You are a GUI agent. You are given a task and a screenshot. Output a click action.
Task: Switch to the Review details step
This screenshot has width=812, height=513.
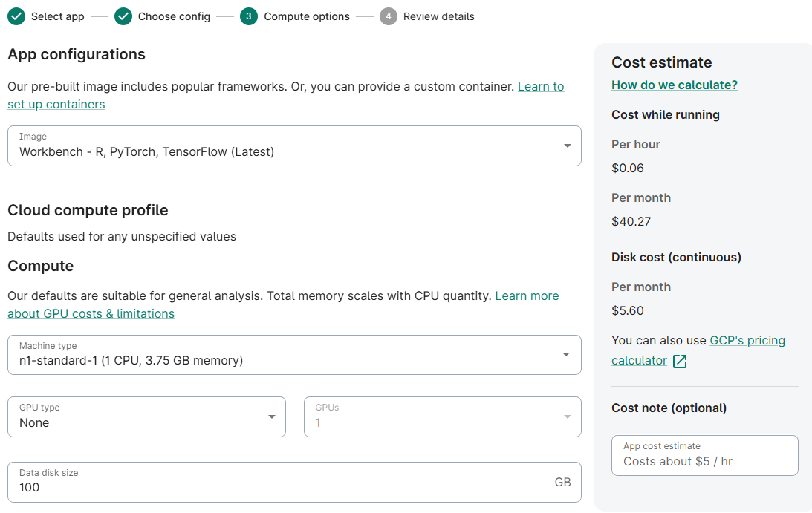(x=427, y=16)
